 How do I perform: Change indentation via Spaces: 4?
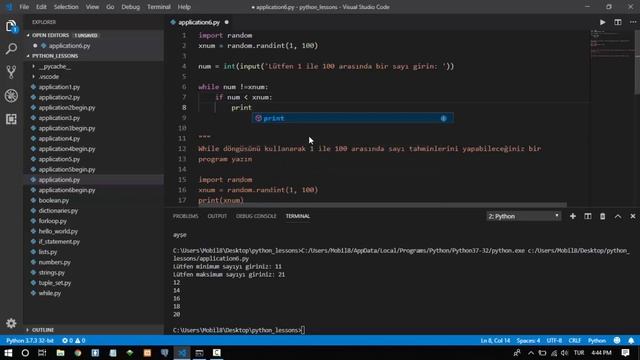click(528, 340)
